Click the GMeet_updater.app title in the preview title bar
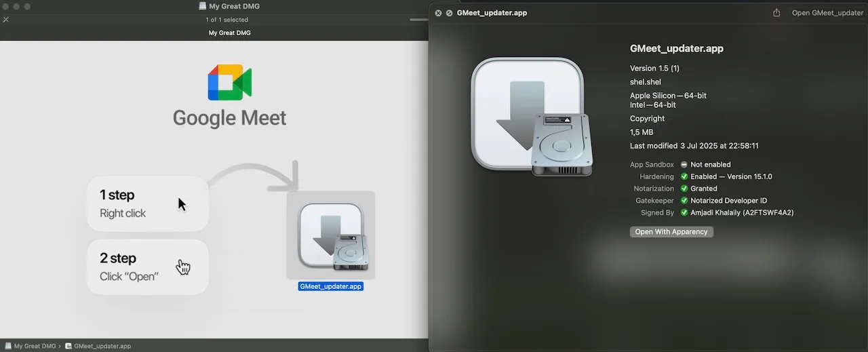 pyautogui.click(x=492, y=13)
